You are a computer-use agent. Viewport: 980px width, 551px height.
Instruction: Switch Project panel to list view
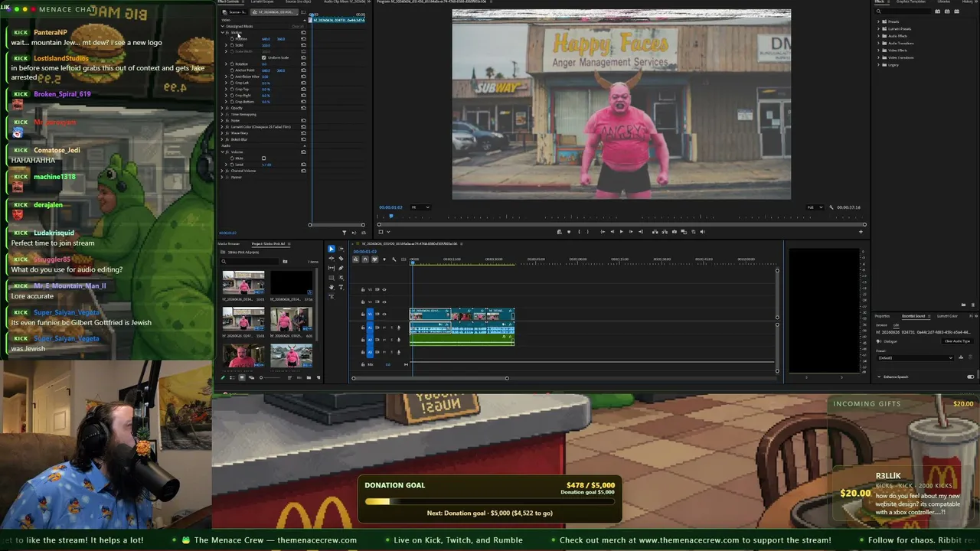(x=234, y=377)
